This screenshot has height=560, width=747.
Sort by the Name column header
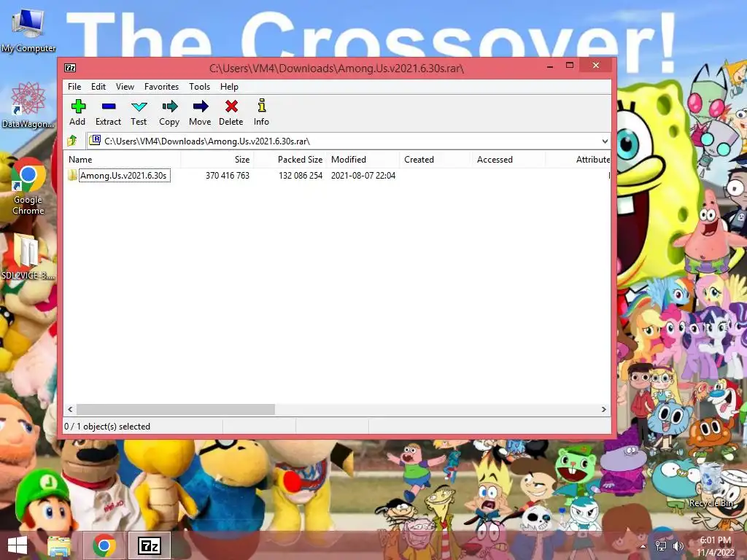(122, 160)
